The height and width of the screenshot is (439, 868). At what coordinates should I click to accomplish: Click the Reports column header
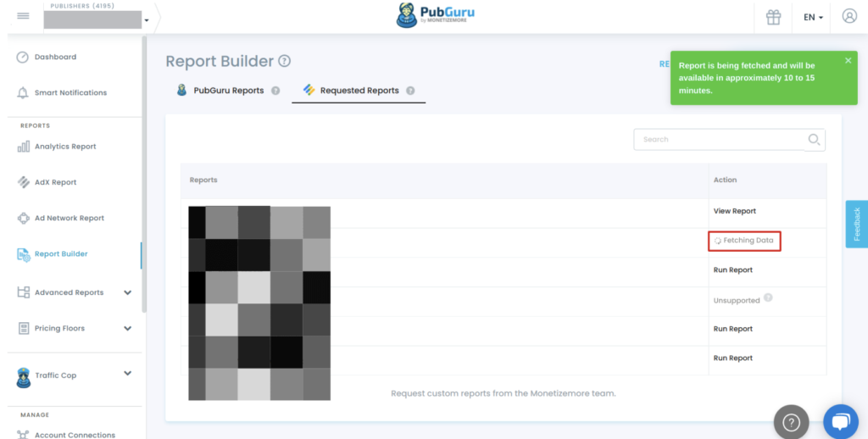[203, 180]
